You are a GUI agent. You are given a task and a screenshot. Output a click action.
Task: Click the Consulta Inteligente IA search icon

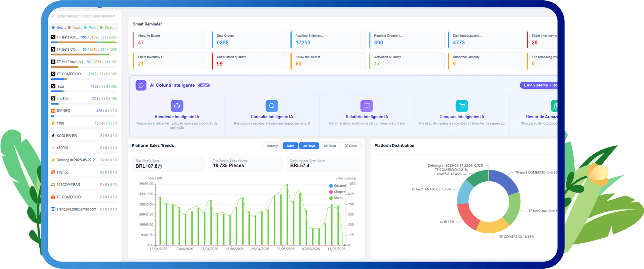tap(272, 106)
